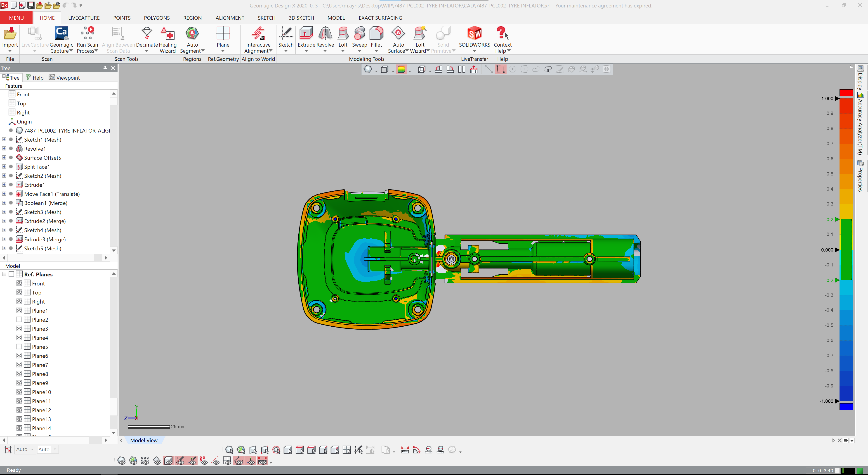868x475 pixels.
Task: Open the MENU button
Action: coord(16,18)
